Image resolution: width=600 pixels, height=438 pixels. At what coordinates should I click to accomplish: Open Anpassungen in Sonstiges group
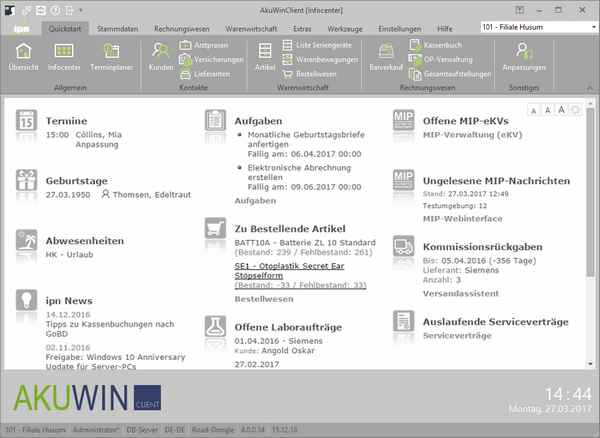(523, 57)
